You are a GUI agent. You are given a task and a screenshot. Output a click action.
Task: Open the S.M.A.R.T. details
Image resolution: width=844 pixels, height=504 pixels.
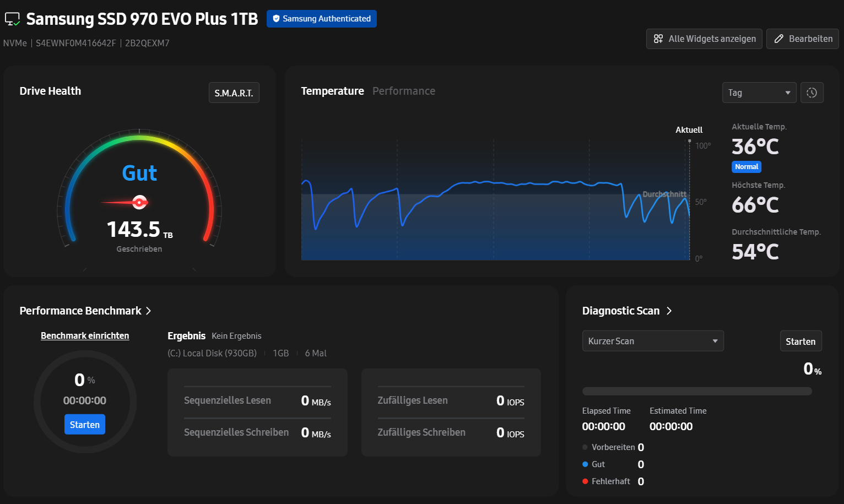point(234,93)
